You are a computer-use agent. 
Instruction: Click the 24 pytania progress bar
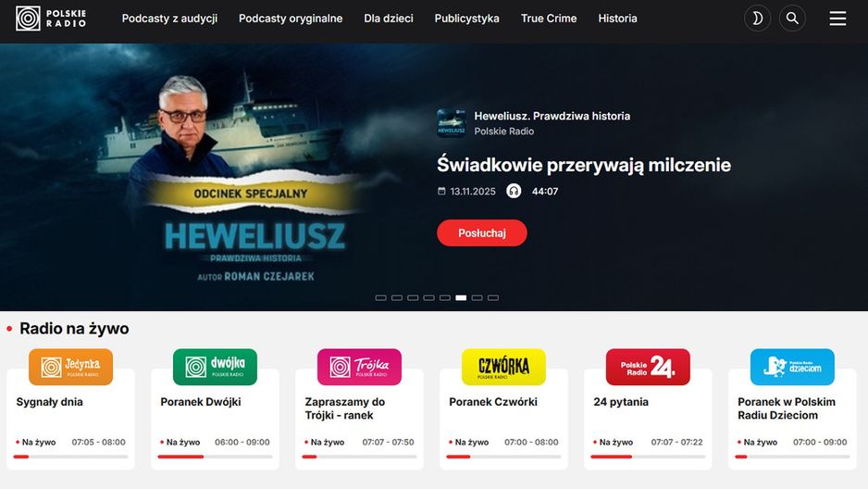pos(648,457)
